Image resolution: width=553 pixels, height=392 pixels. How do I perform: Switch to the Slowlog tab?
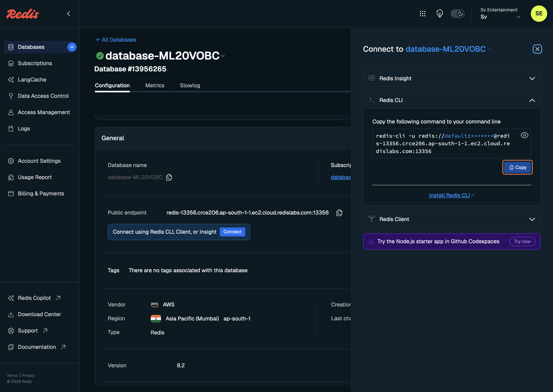[190, 85]
